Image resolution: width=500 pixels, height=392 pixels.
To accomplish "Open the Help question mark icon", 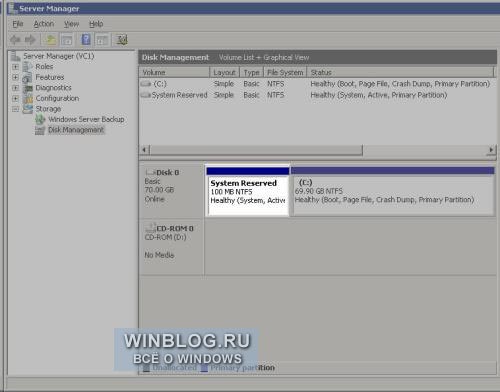I will [x=86, y=40].
